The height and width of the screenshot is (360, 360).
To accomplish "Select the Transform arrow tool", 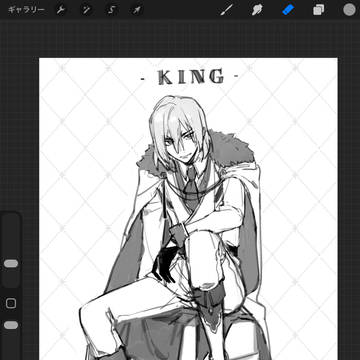I will click(x=137, y=10).
